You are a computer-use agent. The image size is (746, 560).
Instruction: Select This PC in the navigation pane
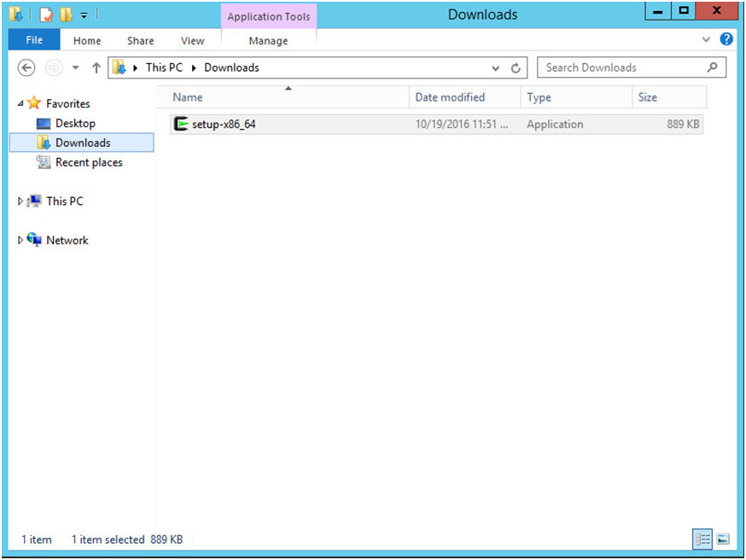pos(65,201)
